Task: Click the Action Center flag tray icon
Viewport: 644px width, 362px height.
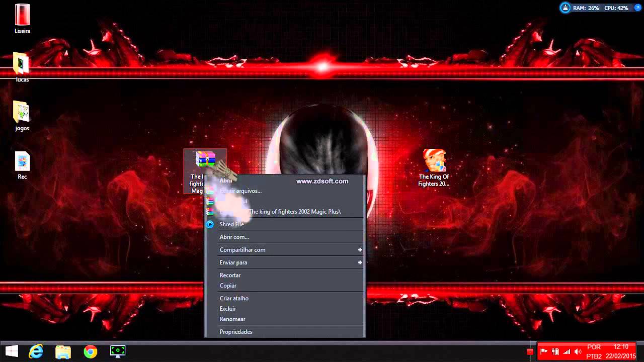Action: (544, 352)
